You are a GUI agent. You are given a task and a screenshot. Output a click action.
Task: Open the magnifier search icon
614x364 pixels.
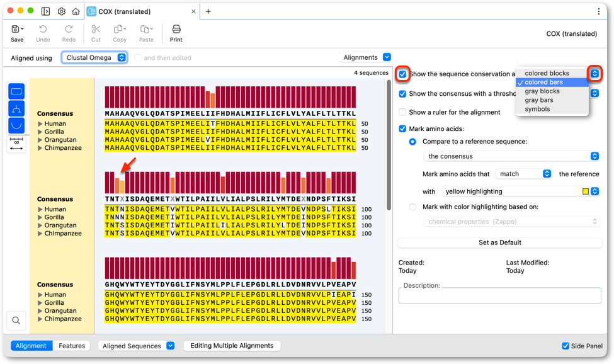click(x=16, y=321)
